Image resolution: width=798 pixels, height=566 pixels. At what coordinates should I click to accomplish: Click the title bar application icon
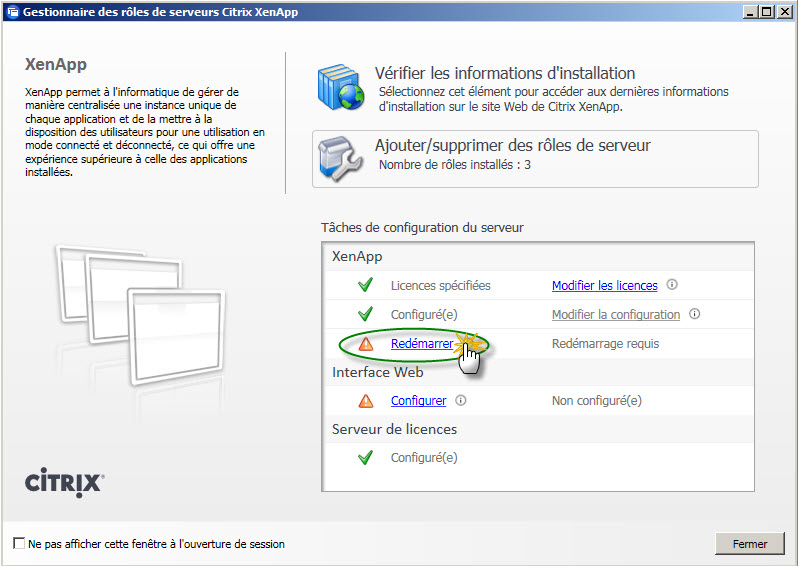point(12,12)
